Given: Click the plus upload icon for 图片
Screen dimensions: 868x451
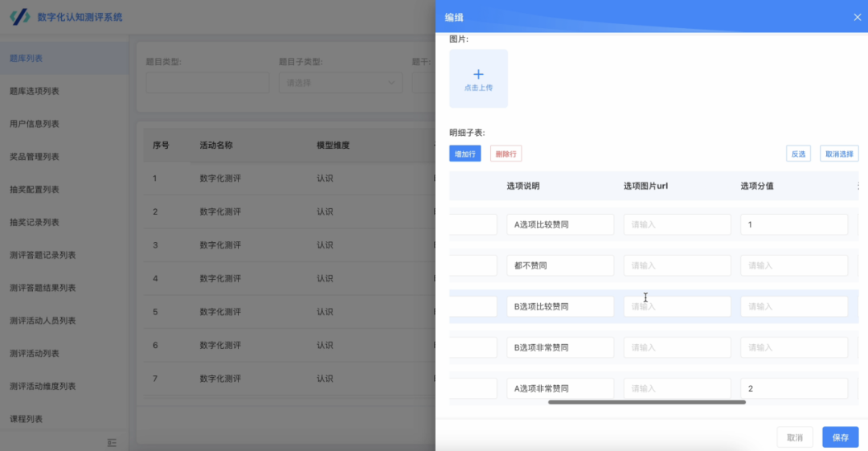Looking at the screenshot, I should tap(478, 74).
